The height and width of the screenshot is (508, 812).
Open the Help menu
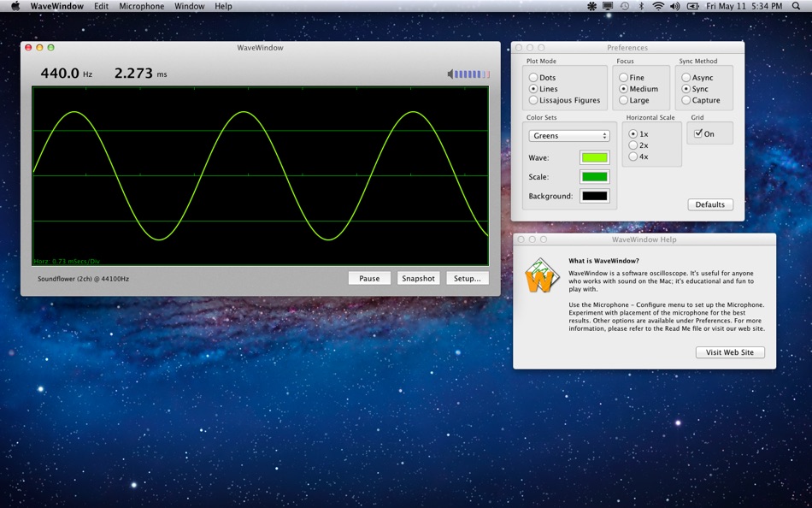[x=223, y=6]
